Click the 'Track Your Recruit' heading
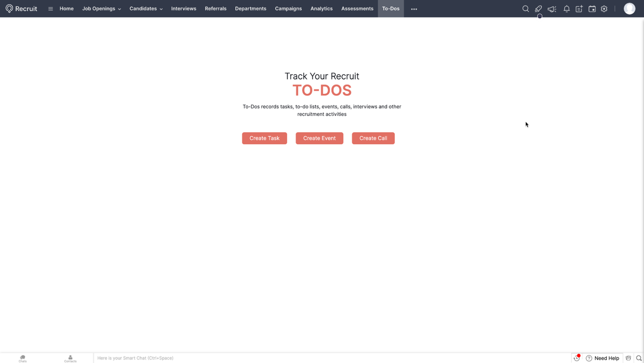The image size is (644, 363). click(322, 76)
